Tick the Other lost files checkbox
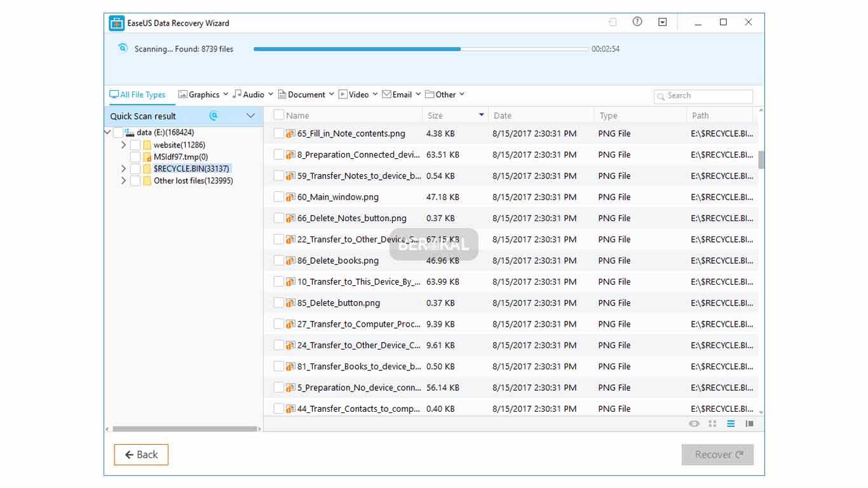Viewport: 868px width, 488px height. (135, 181)
